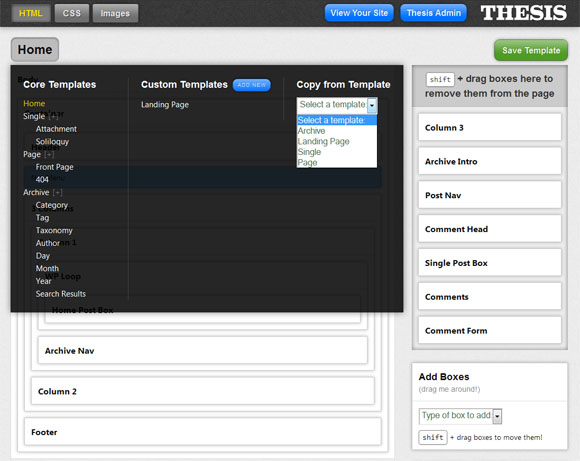
Task: Click the Comment Head box
Action: tap(489, 229)
